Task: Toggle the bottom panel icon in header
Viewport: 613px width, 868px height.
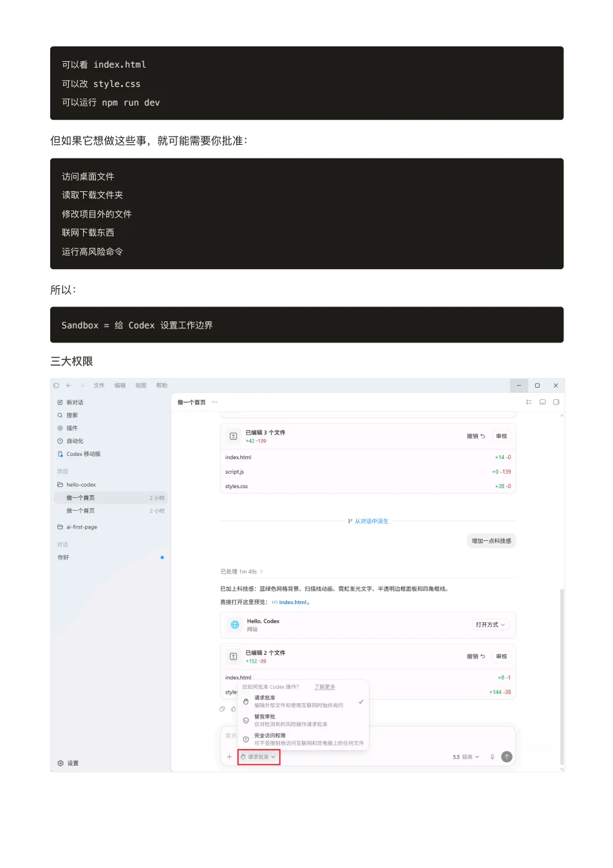Action: (542, 402)
